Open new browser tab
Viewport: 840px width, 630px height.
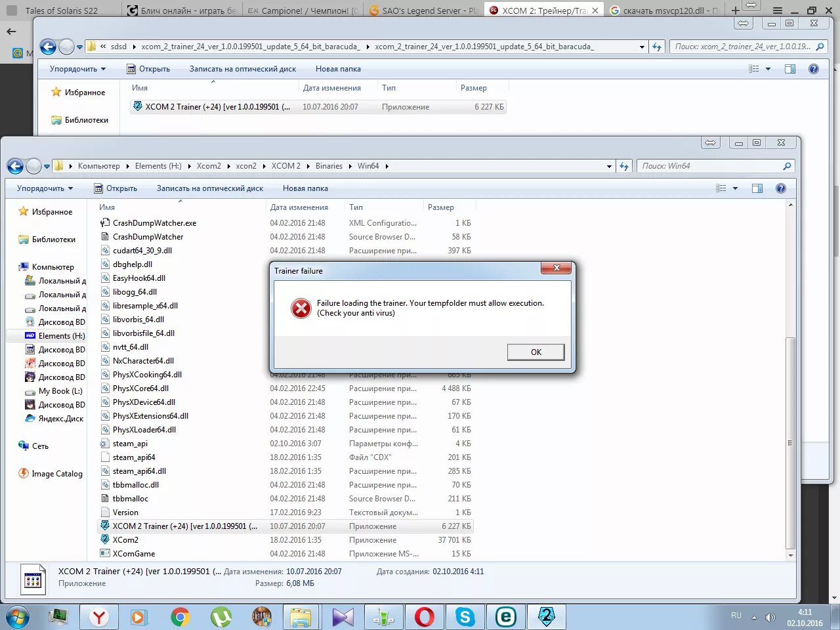(735, 10)
